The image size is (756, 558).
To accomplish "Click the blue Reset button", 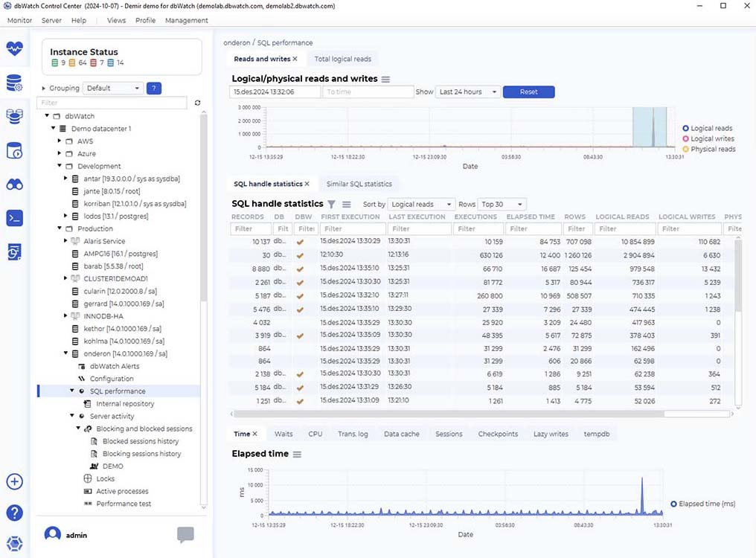I will 528,92.
